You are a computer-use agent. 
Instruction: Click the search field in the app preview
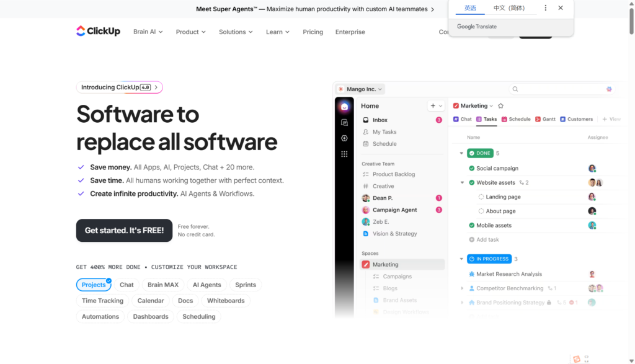coord(558,89)
